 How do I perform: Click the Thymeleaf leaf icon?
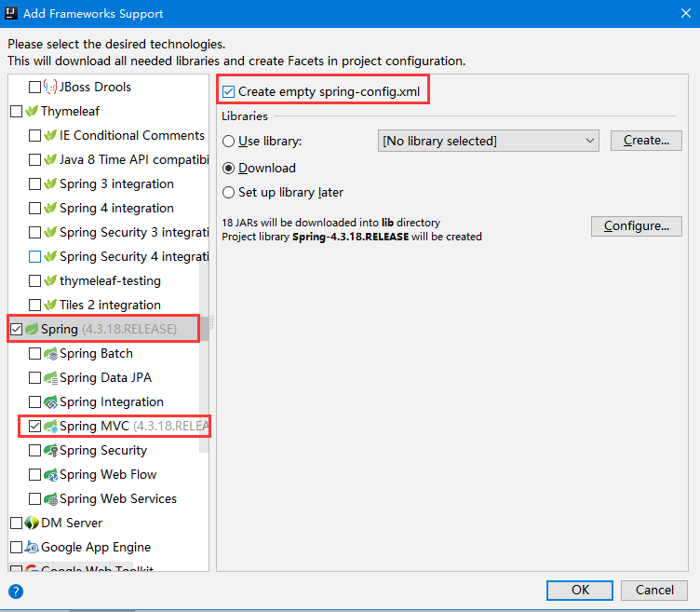point(32,111)
